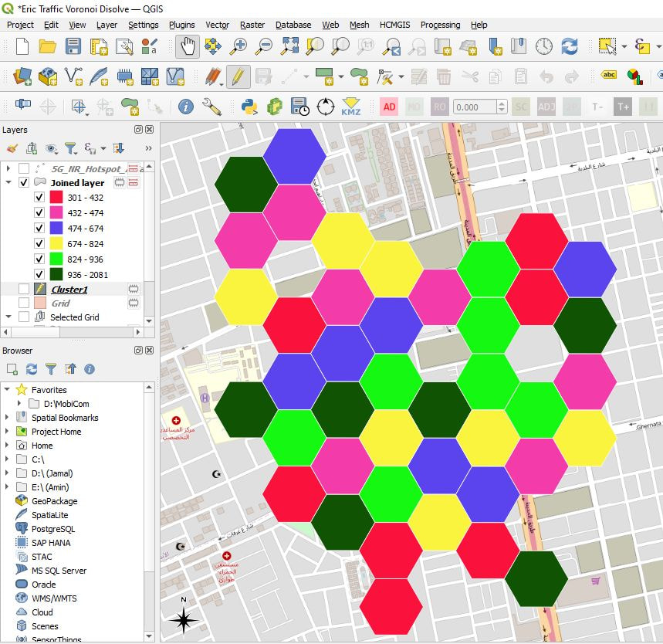Open the Python console icon
The width and height of the screenshot is (663, 644).
pyautogui.click(x=249, y=107)
